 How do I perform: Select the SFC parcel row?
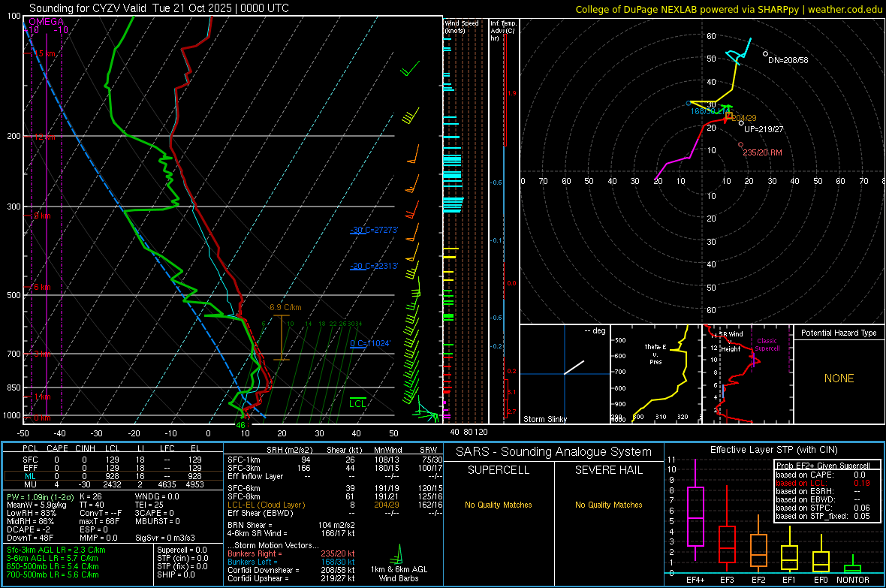pyautogui.click(x=112, y=460)
